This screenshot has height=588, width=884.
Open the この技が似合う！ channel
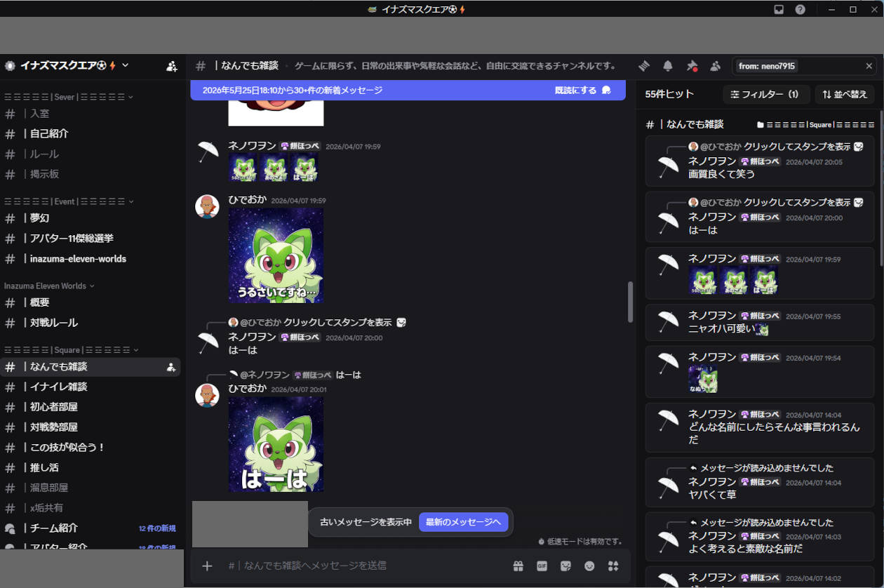[x=91, y=447]
